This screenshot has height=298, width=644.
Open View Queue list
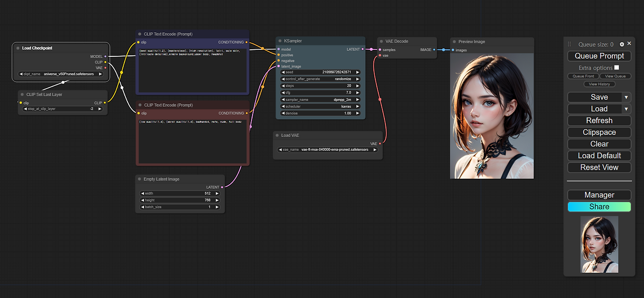click(615, 76)
